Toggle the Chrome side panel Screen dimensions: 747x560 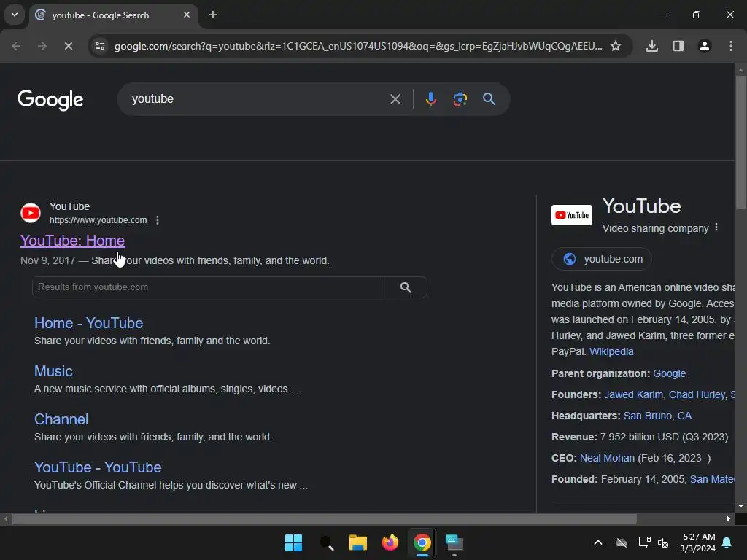(x=678, y=46)
